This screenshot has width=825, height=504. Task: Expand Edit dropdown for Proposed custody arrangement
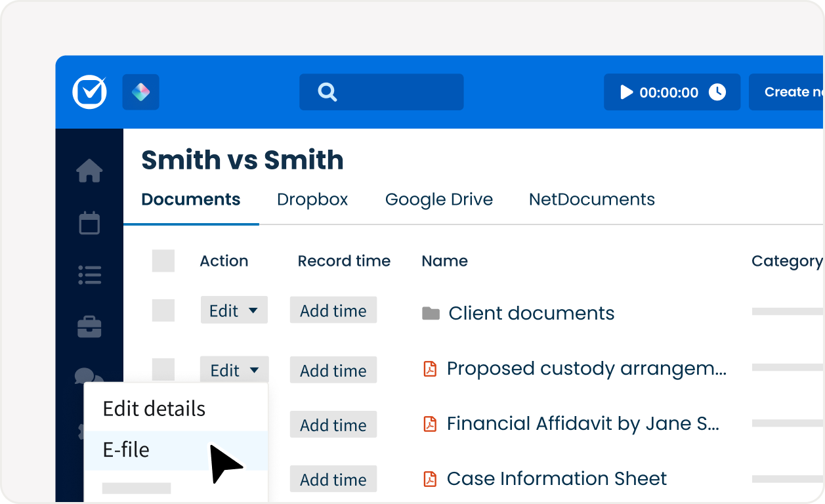(234, 371)
